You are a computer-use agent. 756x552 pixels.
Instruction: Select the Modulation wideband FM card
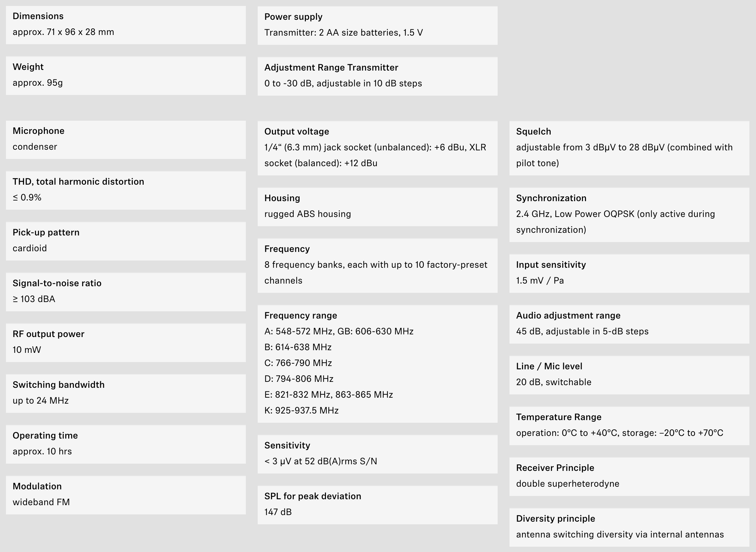click(x=126, y=495)
